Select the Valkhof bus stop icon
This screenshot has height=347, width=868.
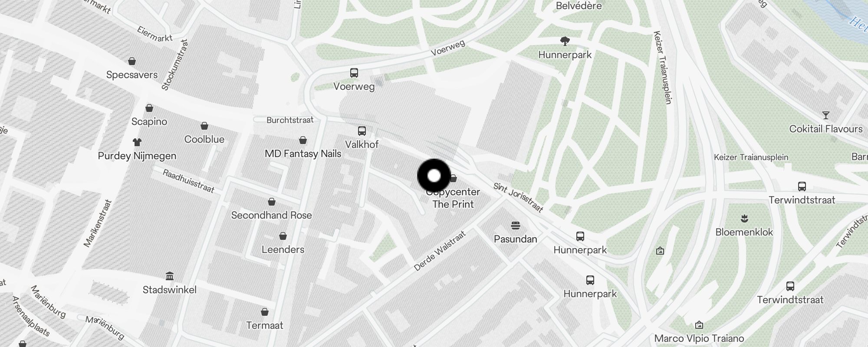[362, 131]
